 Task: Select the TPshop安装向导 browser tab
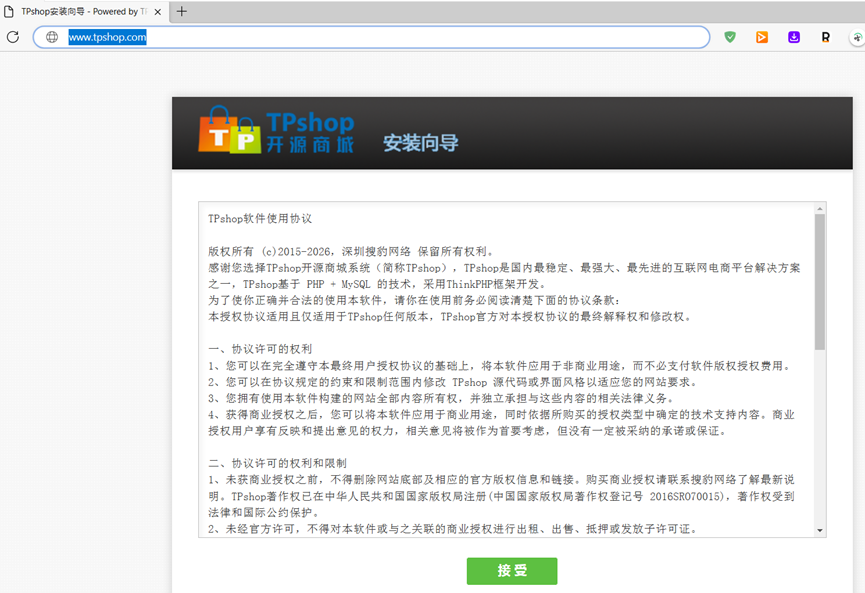(84, 12)
